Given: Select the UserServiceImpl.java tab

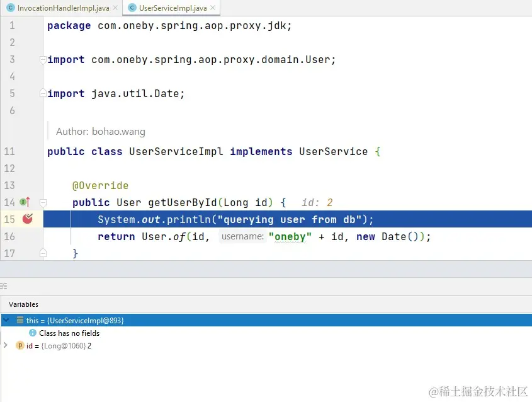Looking at the screenshot, I should coord(170,9).
